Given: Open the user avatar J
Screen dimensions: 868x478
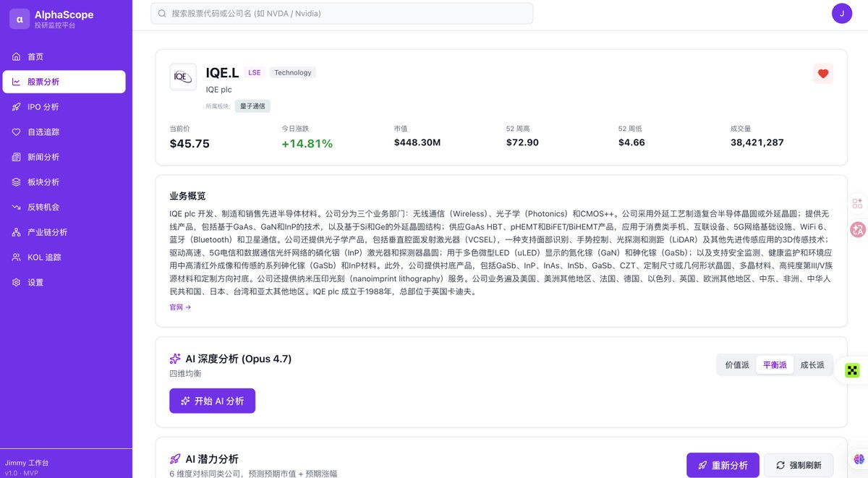Looking at the screenshot, I should click(x=842, y=14).
